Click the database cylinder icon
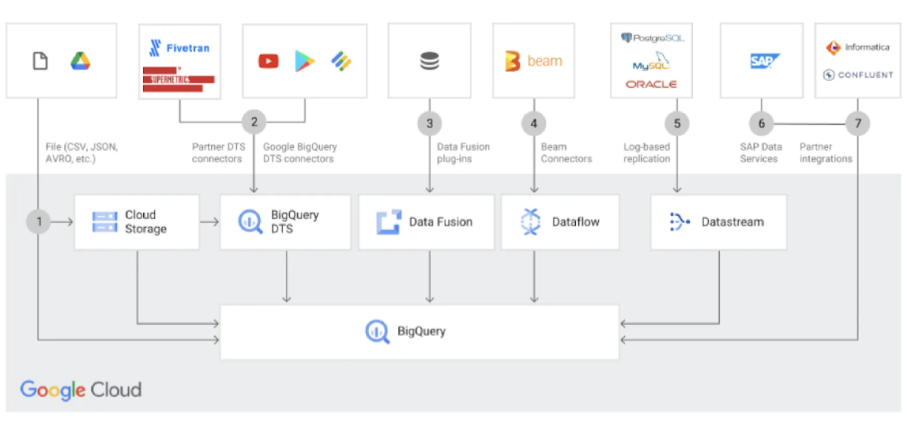 point(429,61)
